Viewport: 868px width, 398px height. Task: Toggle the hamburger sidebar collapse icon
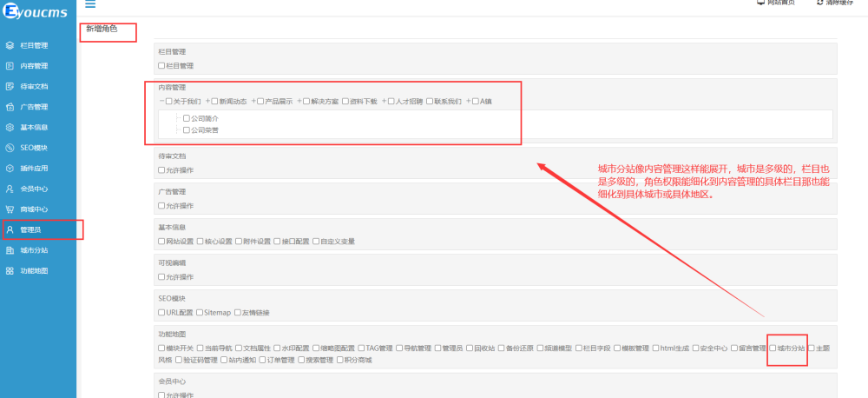(90, 3)
